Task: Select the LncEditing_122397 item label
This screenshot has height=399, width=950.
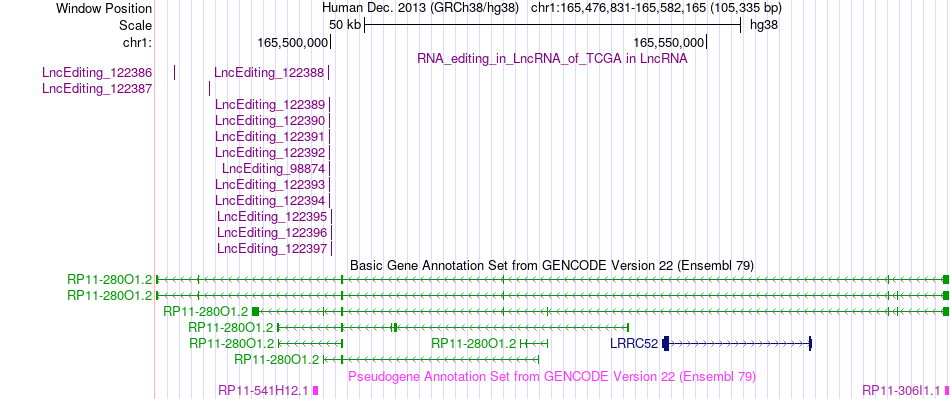Action: point(272,248)
